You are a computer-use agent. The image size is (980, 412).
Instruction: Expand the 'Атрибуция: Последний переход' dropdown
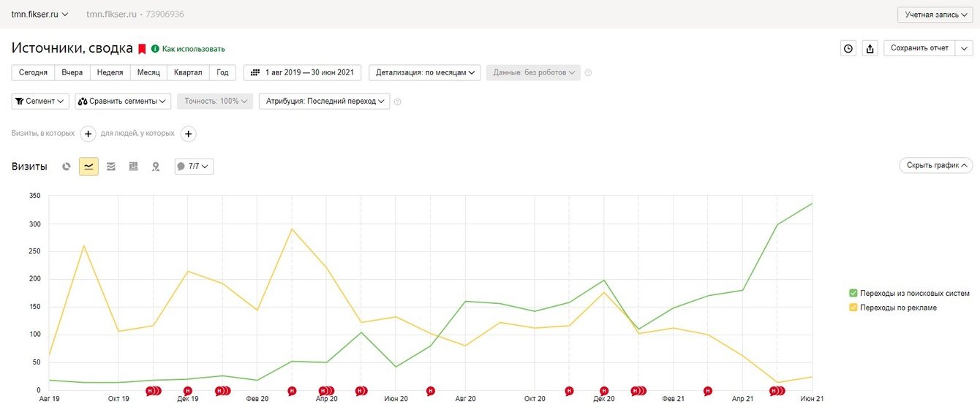click(x=324, y=102)
